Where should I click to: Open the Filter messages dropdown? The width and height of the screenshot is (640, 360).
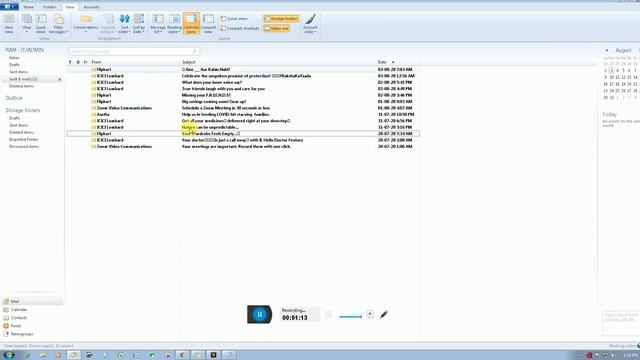(x=58, y=24)
